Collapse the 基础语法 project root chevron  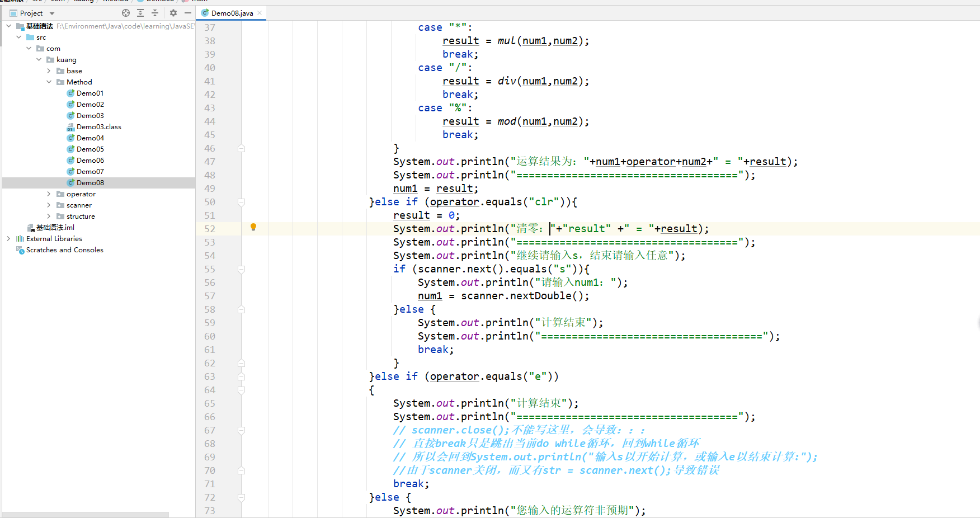pos(9,26)
